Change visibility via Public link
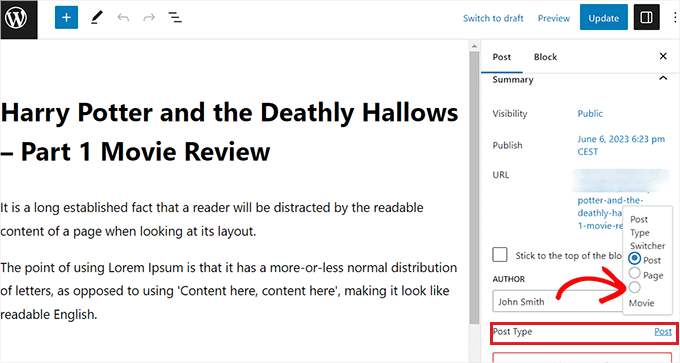Screen dimensions: 680x363 click(x=590, y=114)
